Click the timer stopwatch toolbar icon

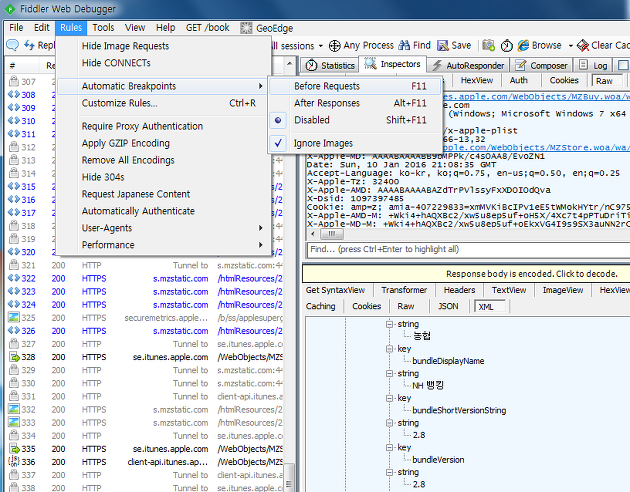click(507, 46)
